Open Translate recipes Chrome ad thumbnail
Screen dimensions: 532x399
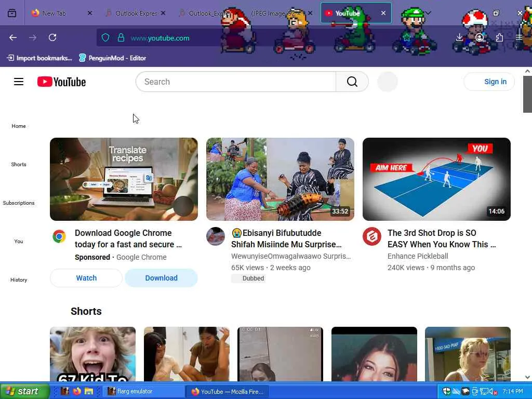click(124, 179)
